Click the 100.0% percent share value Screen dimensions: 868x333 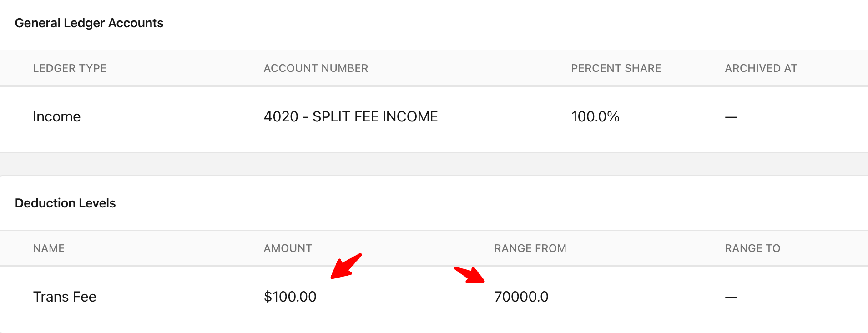click(x=595, y=117)
